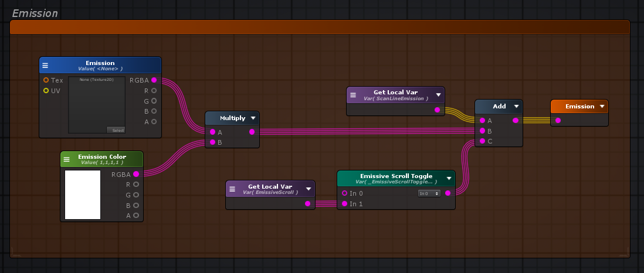Expand the Multiply node dropdown arrow
Viewport: 644px width, 273px height.
253,118
